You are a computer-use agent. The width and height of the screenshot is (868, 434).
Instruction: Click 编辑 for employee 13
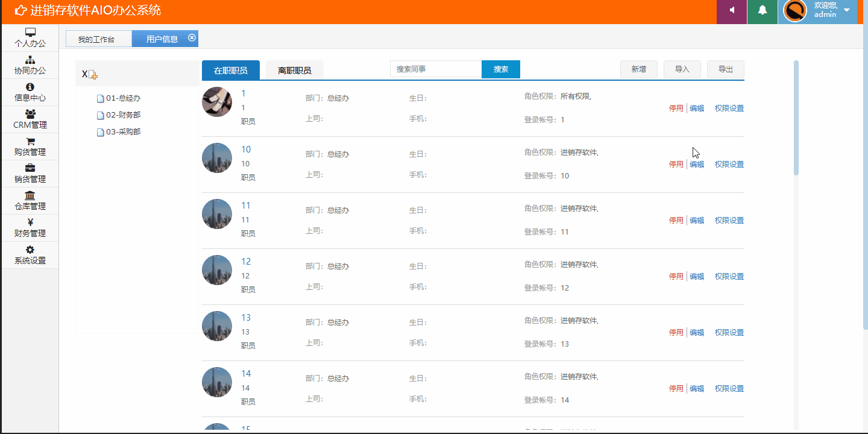click(x=697, y=333)
